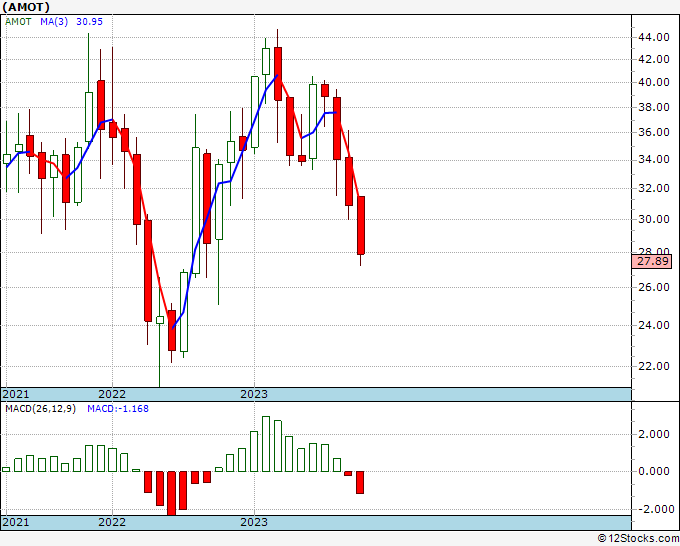
Task: Click the 0.000 MACD axis label
Action: pyautogui.click(x=656, y=471)
